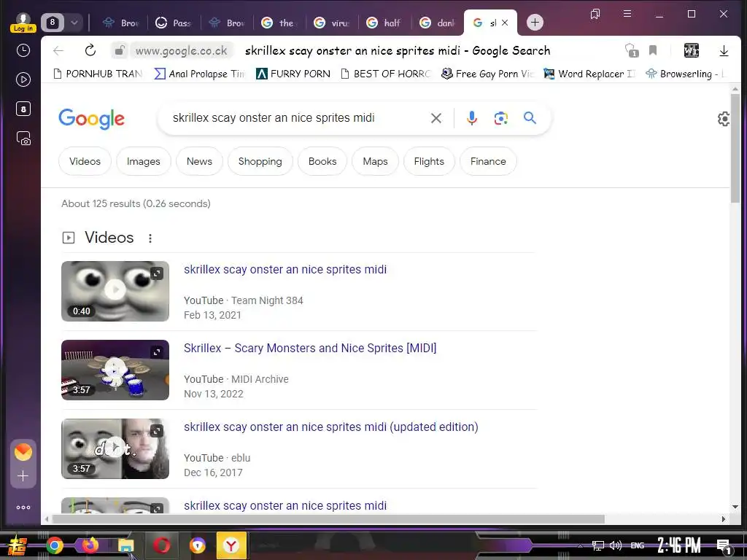The height and width of the screenshot is (560, 747).
Task: Open the extension icon beside downloads
Action: (x=692, y=50)
